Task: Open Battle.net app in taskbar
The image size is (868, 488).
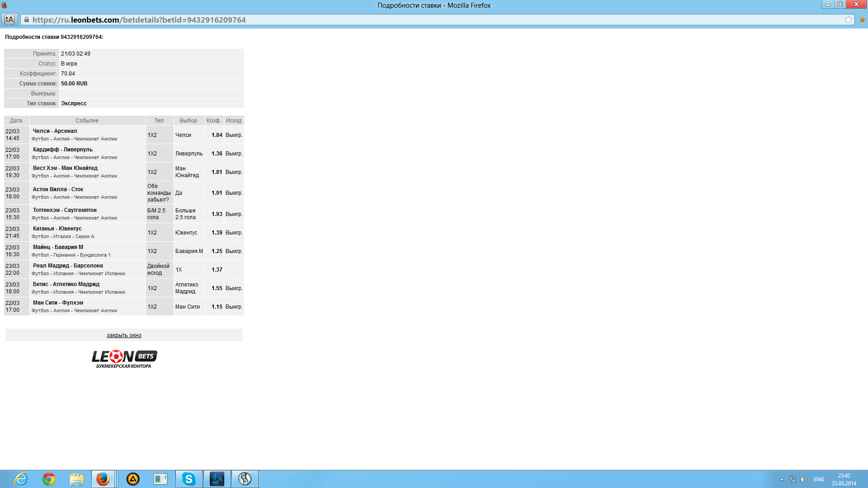Action: [217, 479]
